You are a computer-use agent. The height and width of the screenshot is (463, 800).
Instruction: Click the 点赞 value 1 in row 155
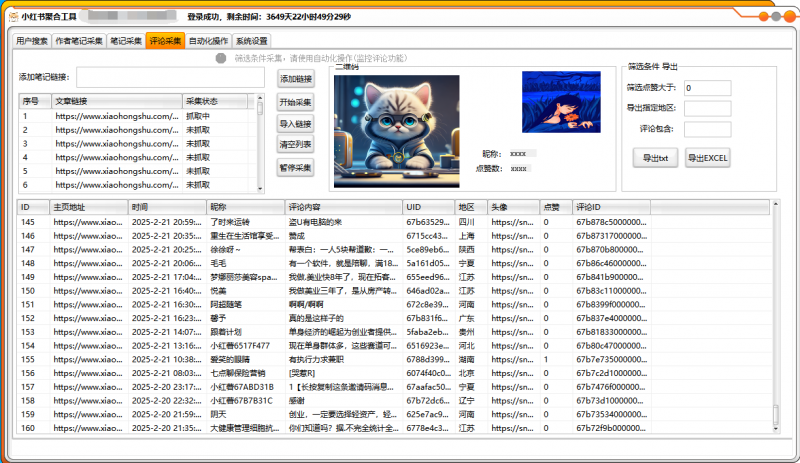pyautogui.click(x=546, y=359)
